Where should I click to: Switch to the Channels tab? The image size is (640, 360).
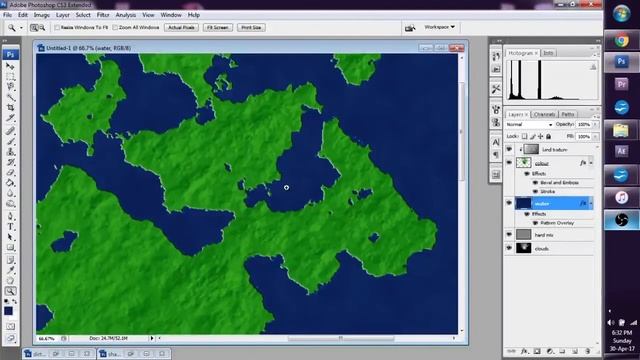(544, 114)
